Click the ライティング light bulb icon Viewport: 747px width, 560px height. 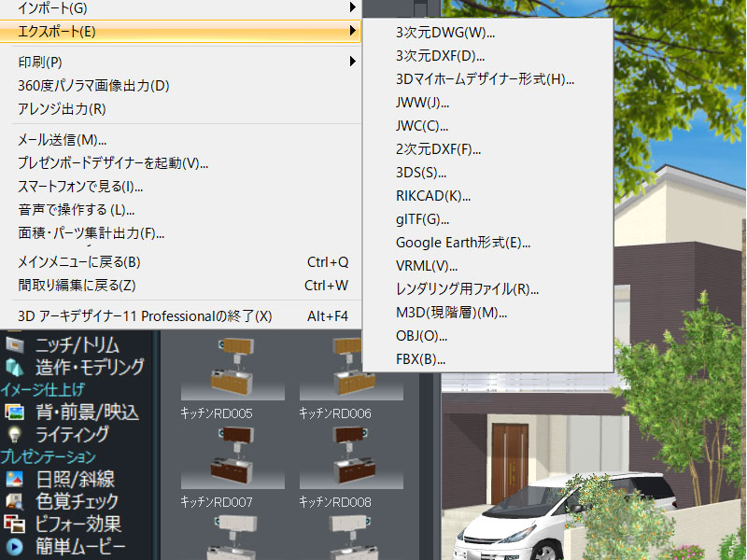click(14, 434)
